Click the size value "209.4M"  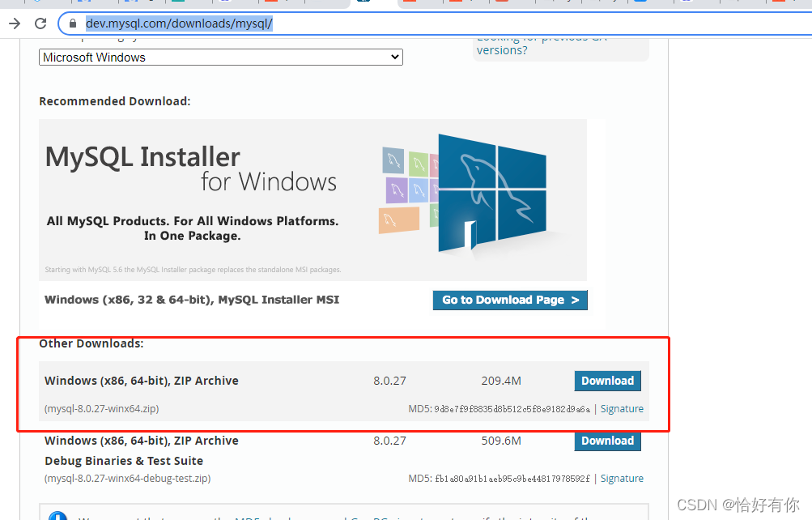(x=501, y=381)
